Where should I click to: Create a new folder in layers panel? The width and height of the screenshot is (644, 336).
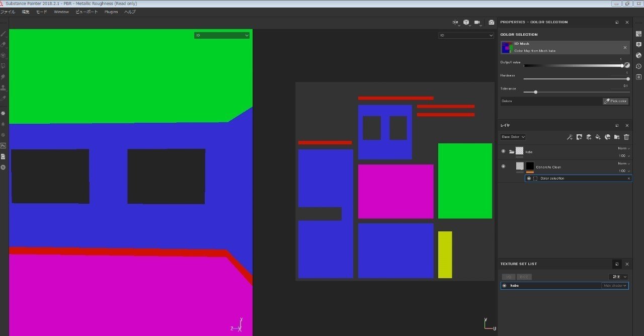(x=617, y=137)
